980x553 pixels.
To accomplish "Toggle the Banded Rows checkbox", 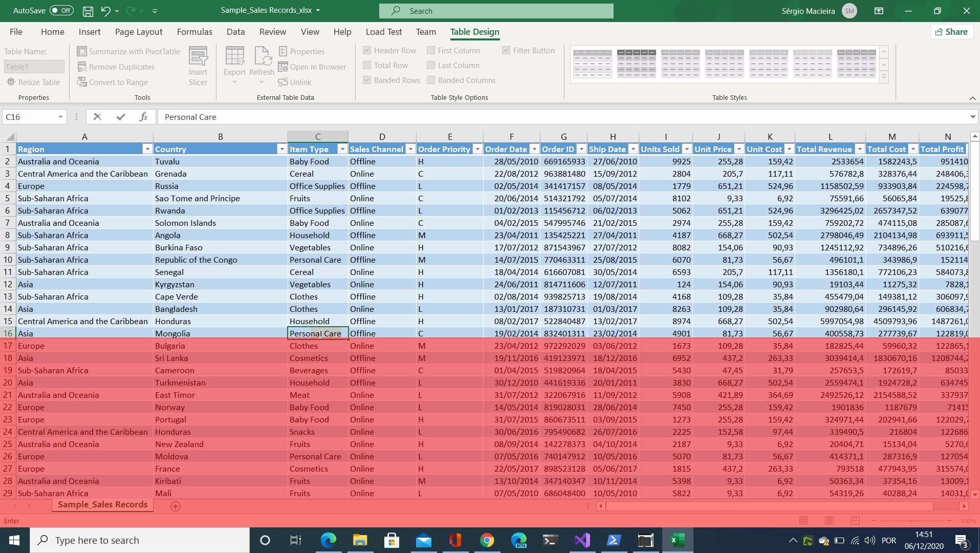I will 367,80.
